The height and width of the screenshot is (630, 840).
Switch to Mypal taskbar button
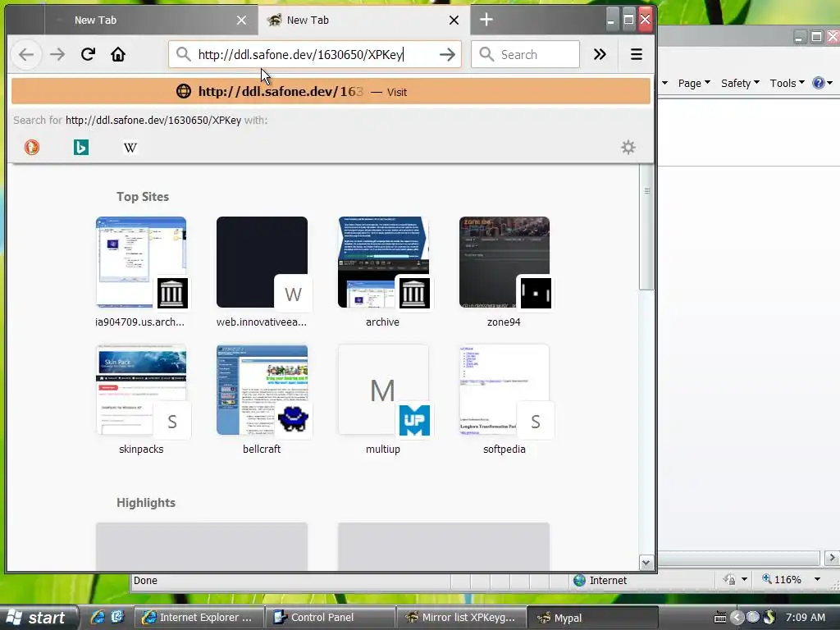593,618
